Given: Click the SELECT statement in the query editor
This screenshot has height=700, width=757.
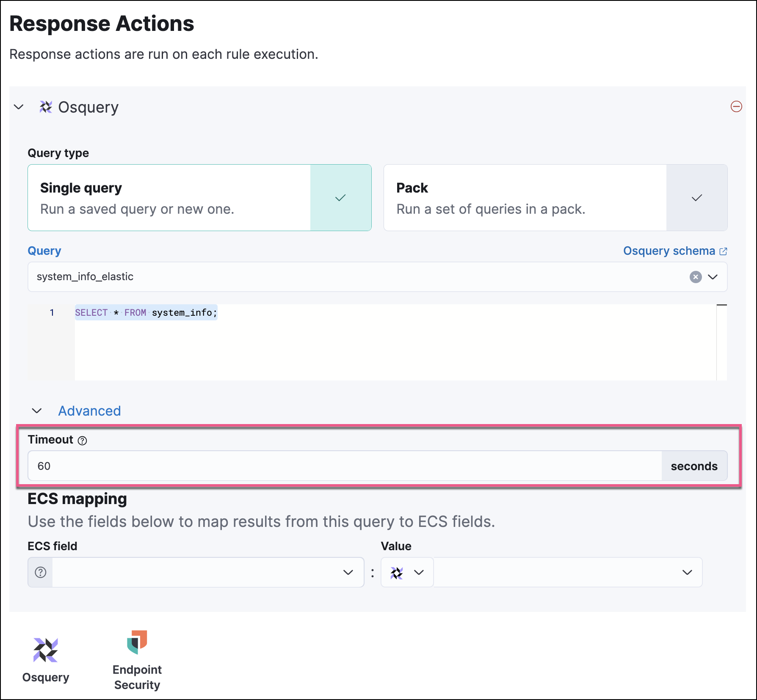Looking at the screenshot, I should [146, 313].
